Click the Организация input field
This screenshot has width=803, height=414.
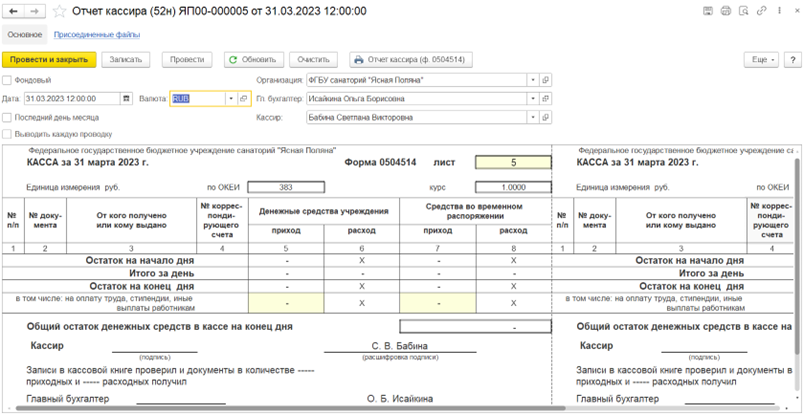[416, 80]
